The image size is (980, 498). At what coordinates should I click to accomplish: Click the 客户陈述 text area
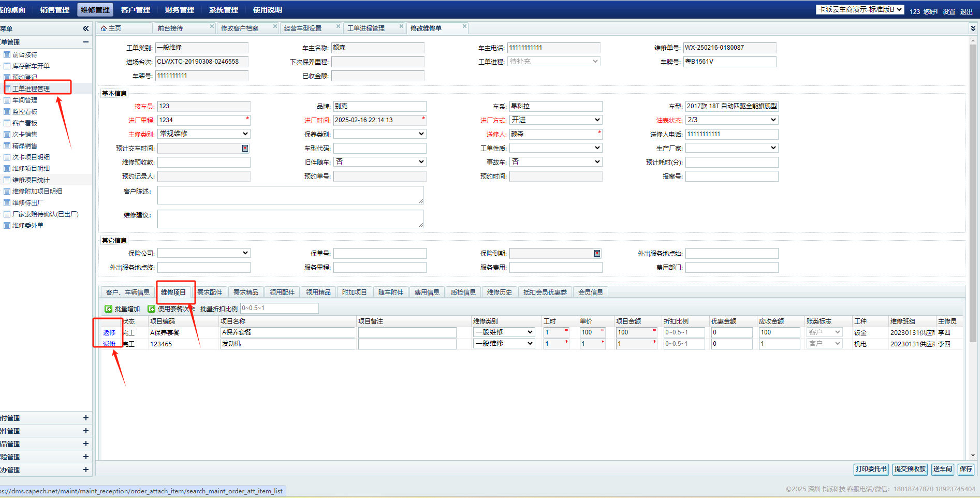tap(290, 195)
